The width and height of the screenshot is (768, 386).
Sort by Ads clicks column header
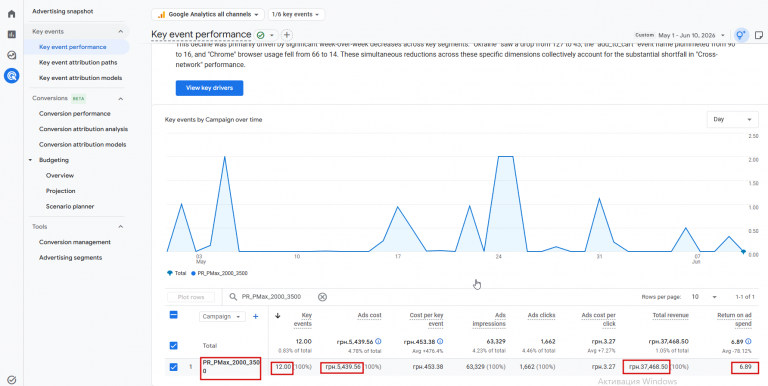541,315
